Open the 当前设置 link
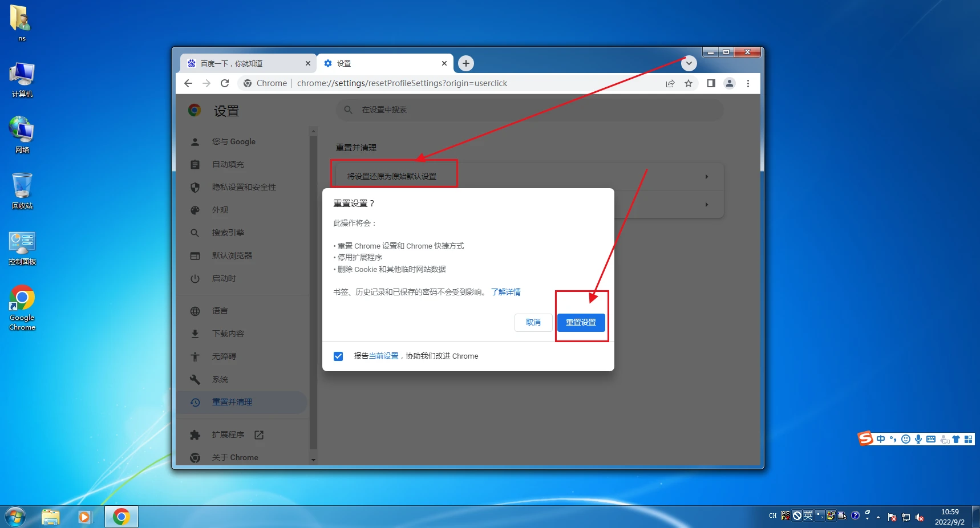The width and height of the screenshot is (980, 528). (383, 356)
